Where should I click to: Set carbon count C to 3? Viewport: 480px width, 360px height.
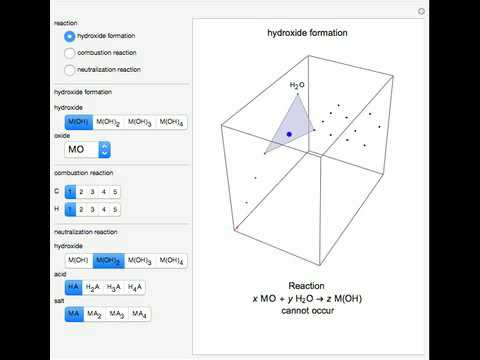(93, 192)
